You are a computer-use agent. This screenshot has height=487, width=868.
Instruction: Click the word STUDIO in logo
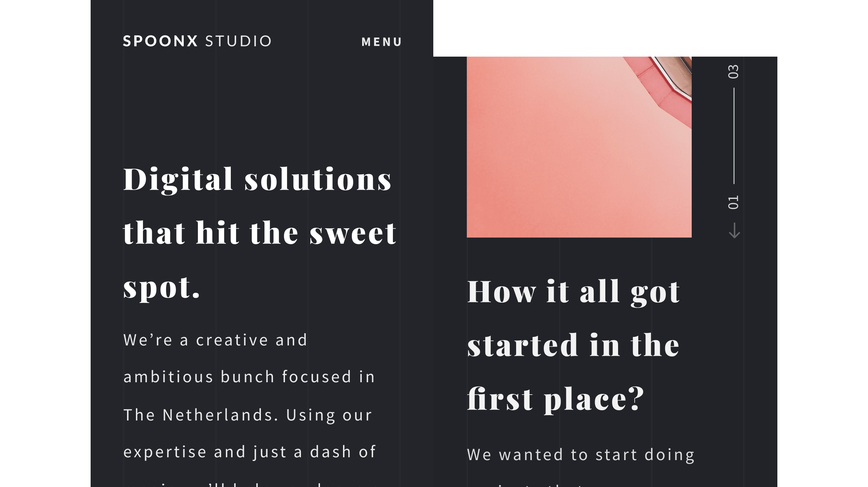[x=238, y=41]
